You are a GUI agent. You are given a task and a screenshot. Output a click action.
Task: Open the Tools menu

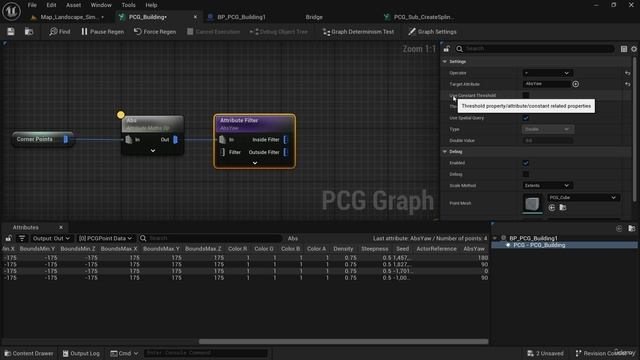tap(128, 5)
